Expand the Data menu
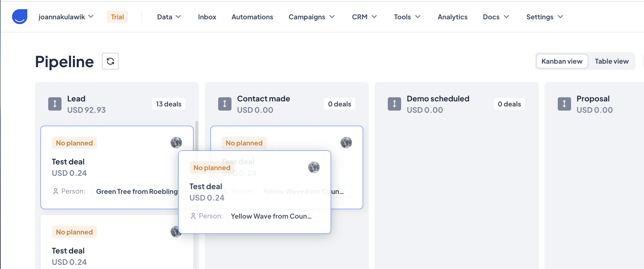 [169, 17]
